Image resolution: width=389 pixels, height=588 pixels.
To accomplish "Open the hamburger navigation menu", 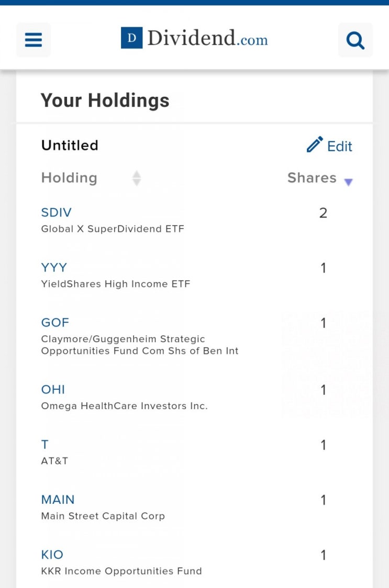I will (34, 40).
